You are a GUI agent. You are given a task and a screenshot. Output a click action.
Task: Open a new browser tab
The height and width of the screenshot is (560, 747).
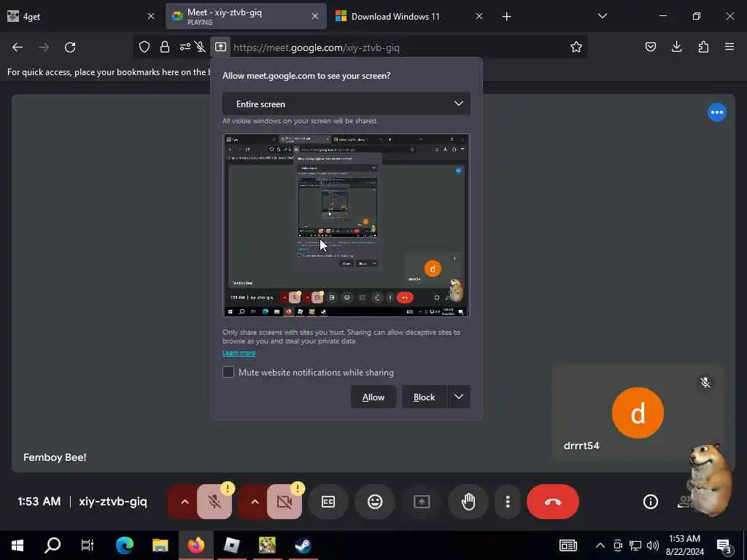click(x=506, y=17)
